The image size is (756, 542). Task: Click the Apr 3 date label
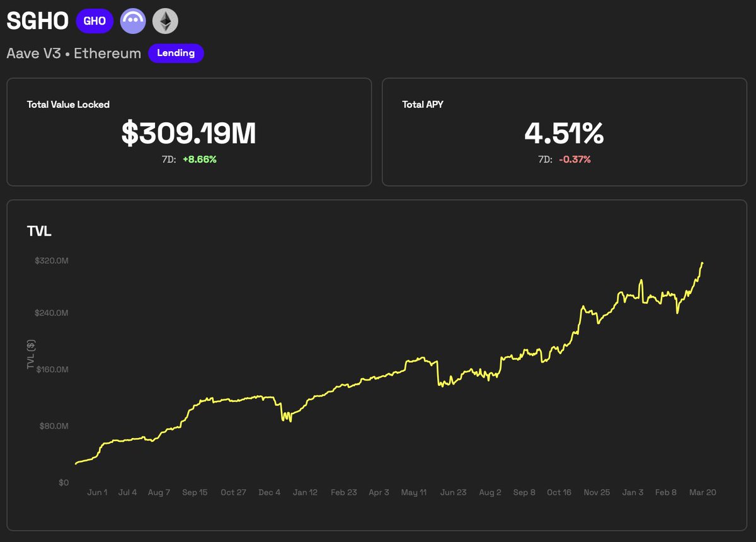point(379,492)
